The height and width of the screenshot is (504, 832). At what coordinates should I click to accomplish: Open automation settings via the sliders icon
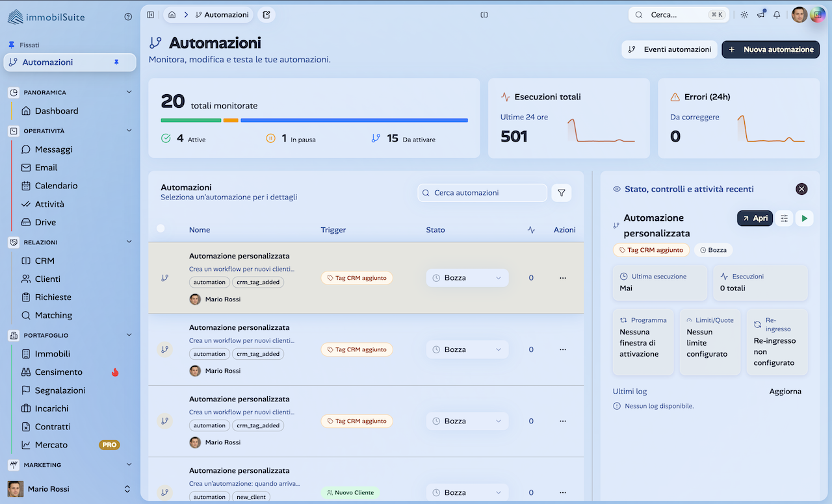[x=783, y=218]
